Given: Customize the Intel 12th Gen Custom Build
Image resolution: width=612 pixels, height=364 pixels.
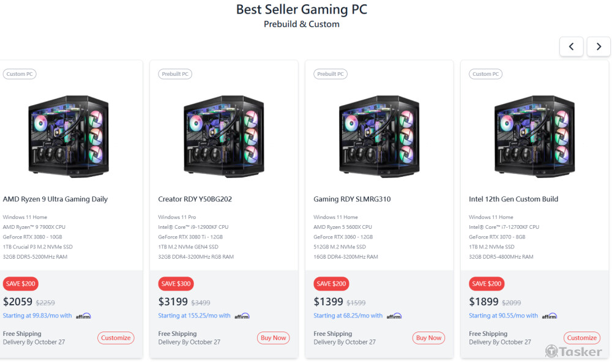Looking at the screenshot, I should 581,338.
